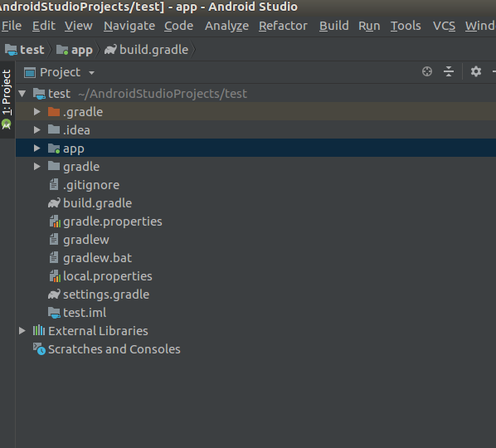Click the Project view panel icon
The image size is (496, 448).
30,72
